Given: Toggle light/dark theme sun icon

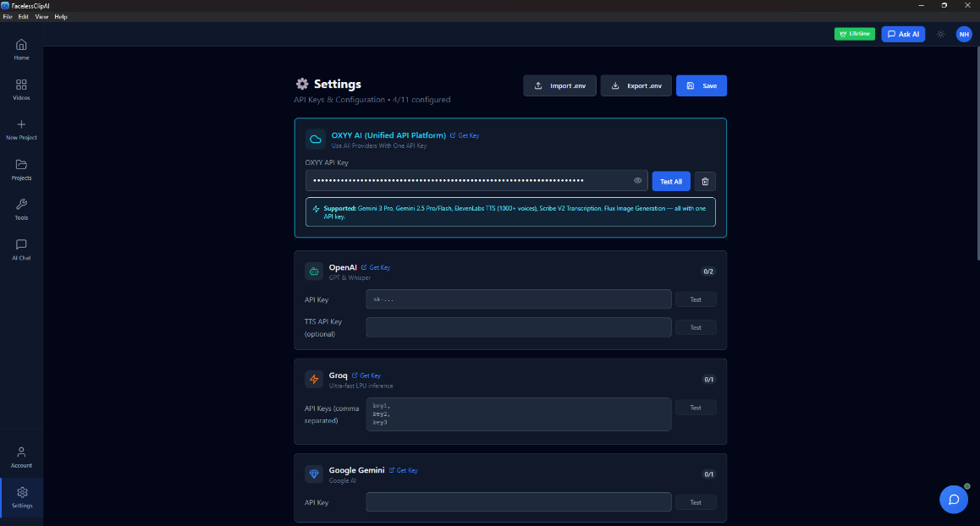Looking at the screenshot, I should (x=940, y=35).
